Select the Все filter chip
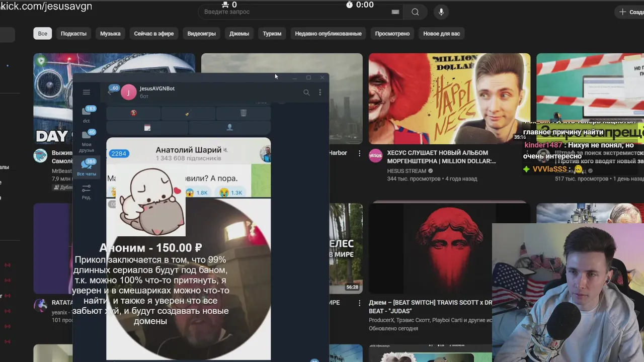 pyautogui.click(x=43, y=34)
